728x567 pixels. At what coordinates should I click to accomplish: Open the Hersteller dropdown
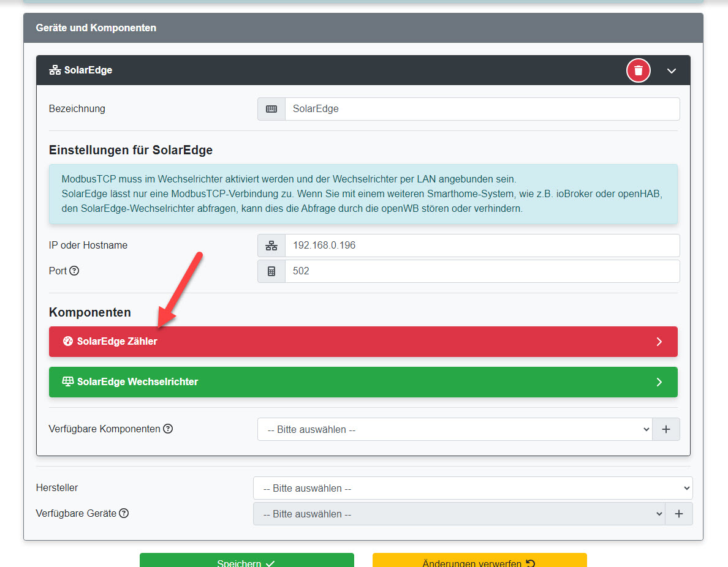(x=472, y=488)
